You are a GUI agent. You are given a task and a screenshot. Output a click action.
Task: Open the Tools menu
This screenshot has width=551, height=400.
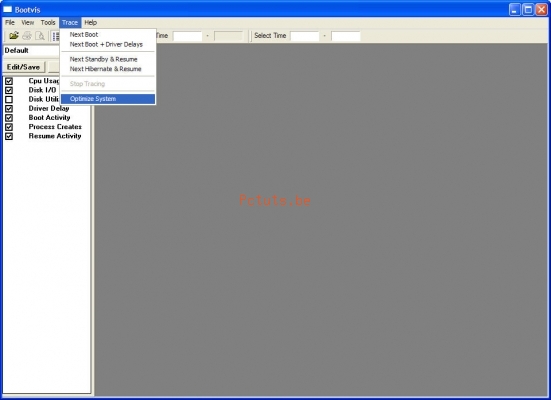(x=48, y=22)
